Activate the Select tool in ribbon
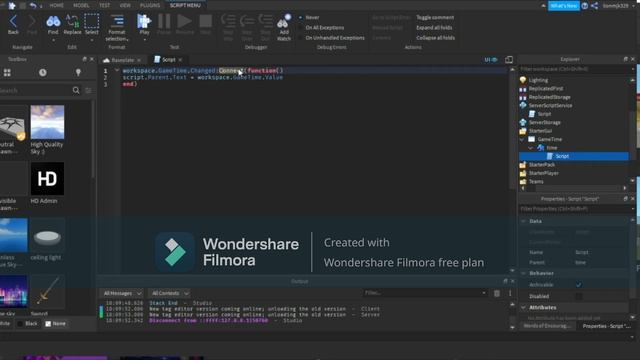 (x=91, y=21)
